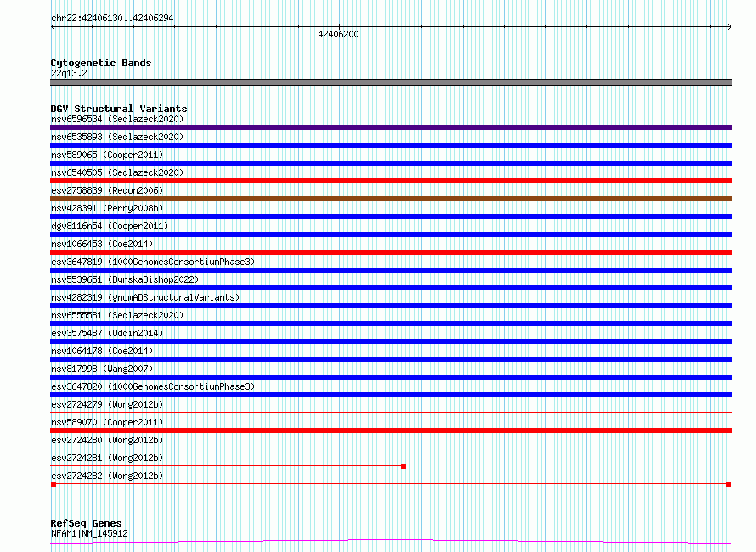This screenshot has height=552, width=756.
Task: Open variant nsv1064178 (Coe2014) label
Action: tap(102, 351)
